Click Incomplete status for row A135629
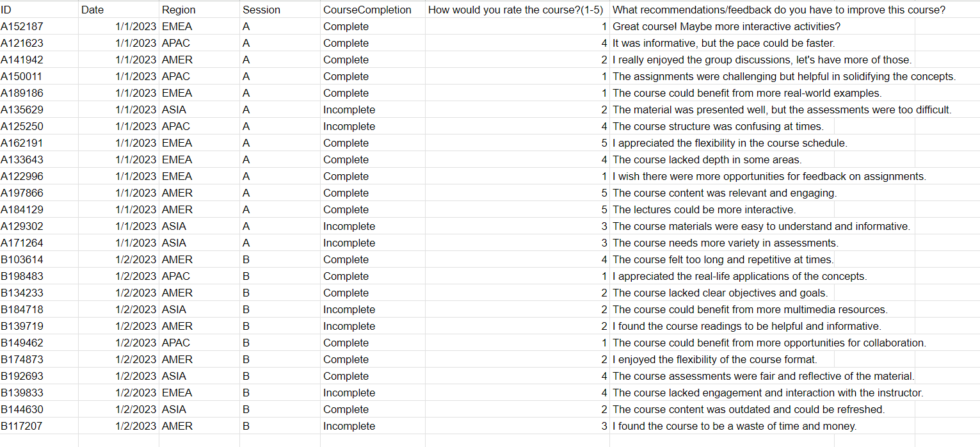Image resolution: width=980 pixels, height=447 pixels. 372,110
